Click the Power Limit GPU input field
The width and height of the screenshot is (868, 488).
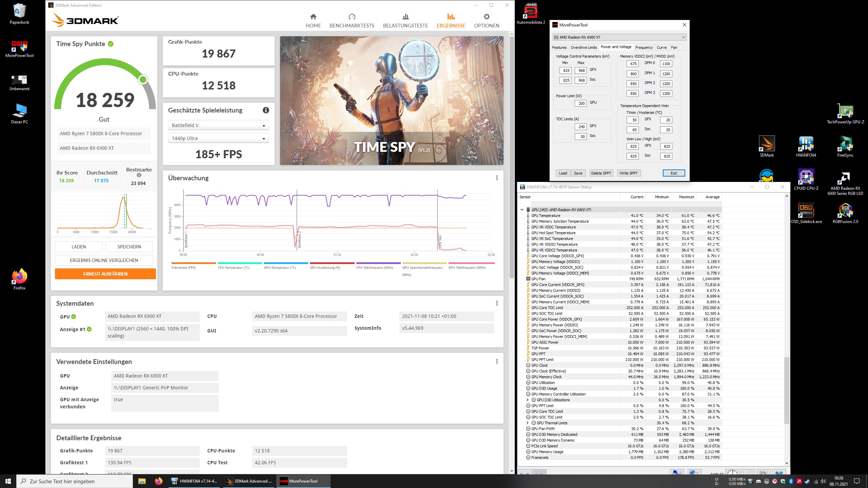click(581, 103)
